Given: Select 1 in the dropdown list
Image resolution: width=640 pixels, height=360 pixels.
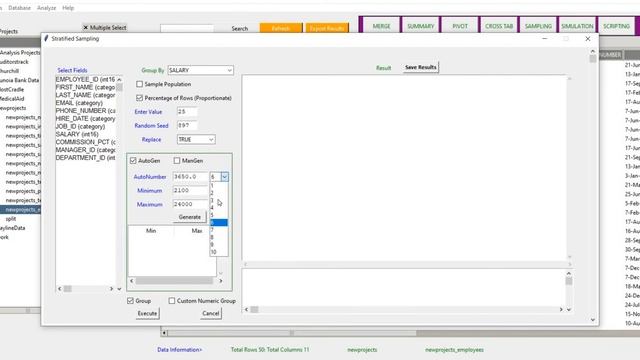Looking at the screenshot, I should pyautogui.click(x=219, y=186).
